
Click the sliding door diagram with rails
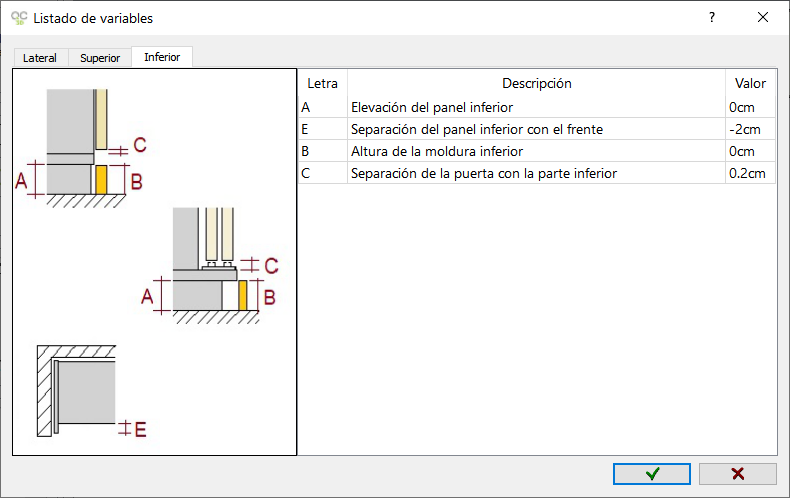[x=210, y=266]
